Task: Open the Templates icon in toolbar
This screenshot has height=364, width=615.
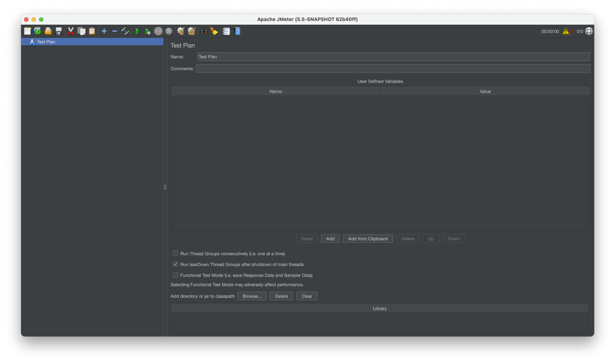Action: pos(37,31)
